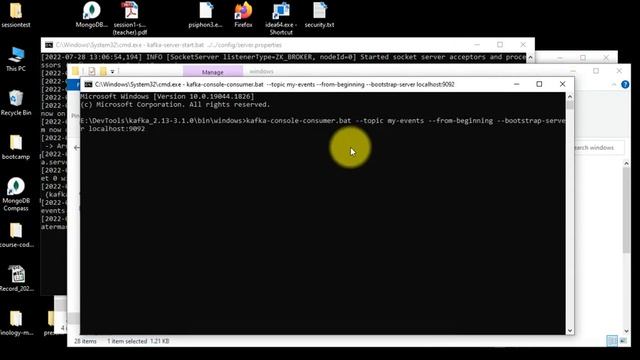Screen dimensions: 640x360
Task: Click File Explorer help question mark icon
Action: click(x=625, y=84)
